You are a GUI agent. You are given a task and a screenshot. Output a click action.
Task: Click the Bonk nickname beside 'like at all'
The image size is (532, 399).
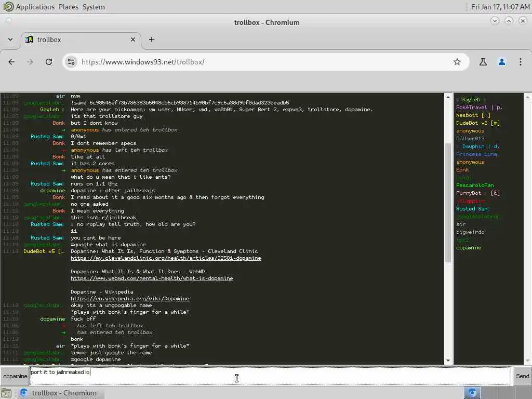(59, 157)
